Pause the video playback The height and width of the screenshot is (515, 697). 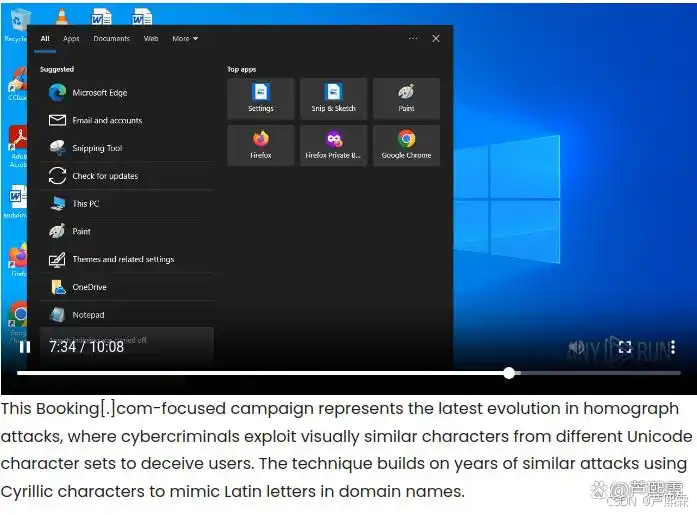pyautogui.click(x=25, y=347)
